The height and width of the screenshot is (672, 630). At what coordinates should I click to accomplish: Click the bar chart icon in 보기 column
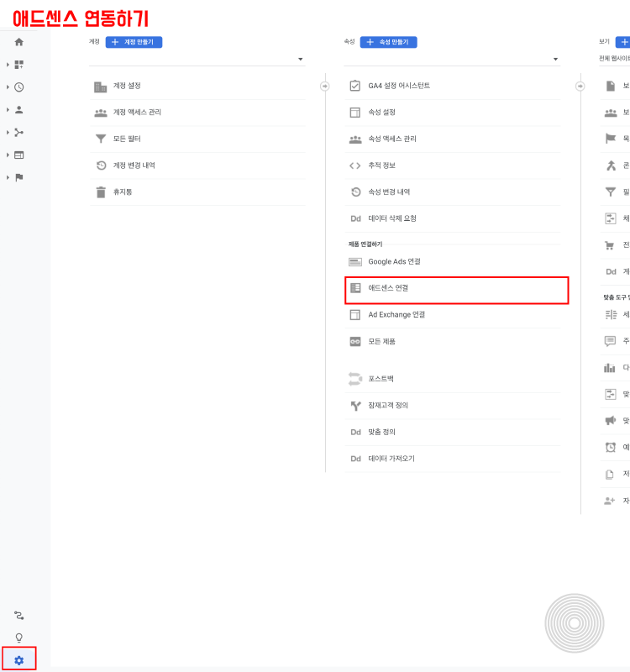point(610,368)
